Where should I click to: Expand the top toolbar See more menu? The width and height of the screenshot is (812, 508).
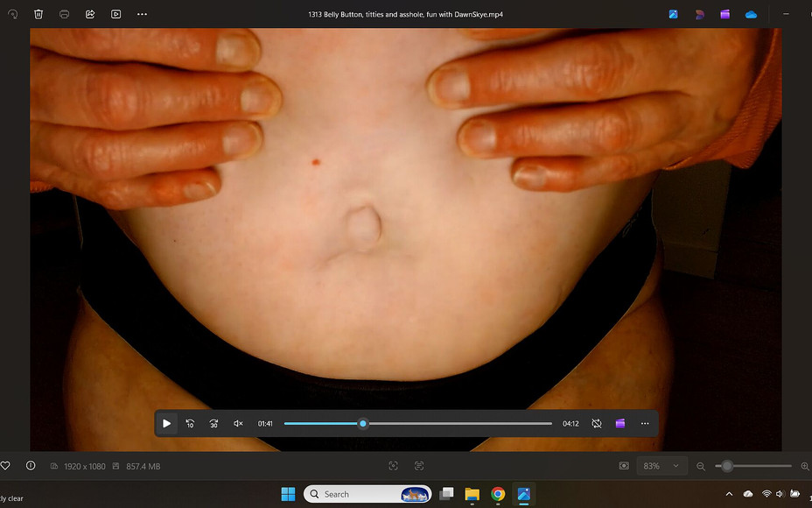pyautogui.click(x=142, y=14)
